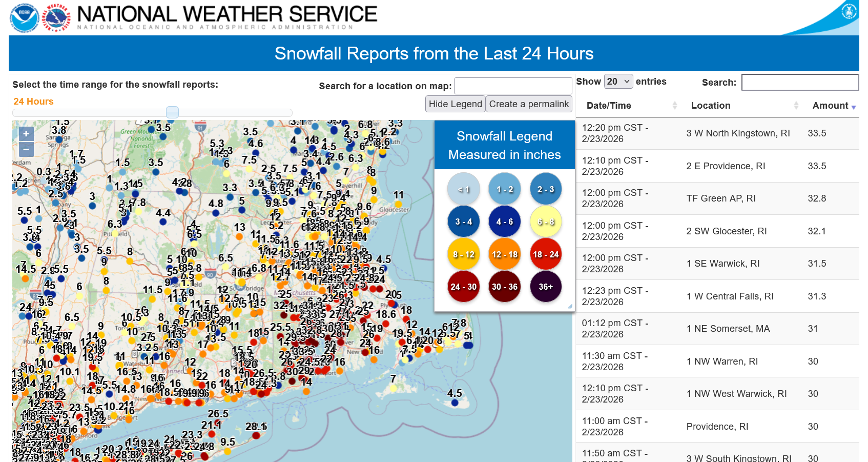Screen dimensions: 868x462
Task: Click Create a permalink button
Action: [x=529, y=104]
